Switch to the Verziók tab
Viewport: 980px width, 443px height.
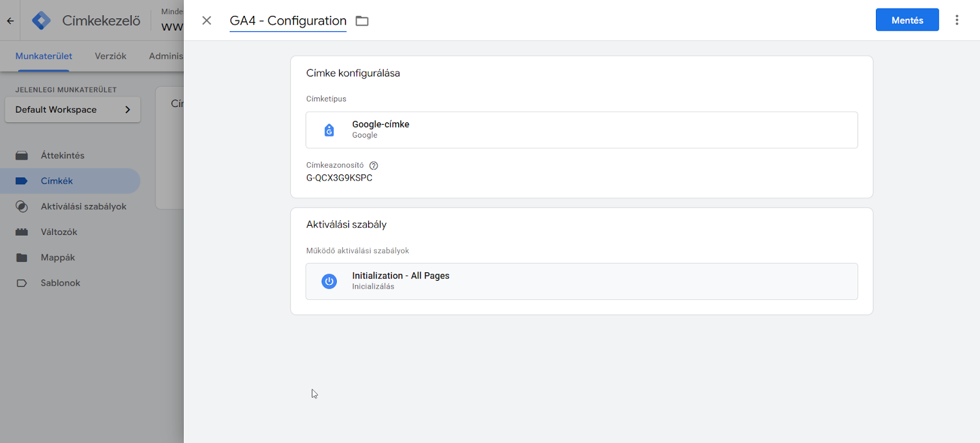click(110, 56)
